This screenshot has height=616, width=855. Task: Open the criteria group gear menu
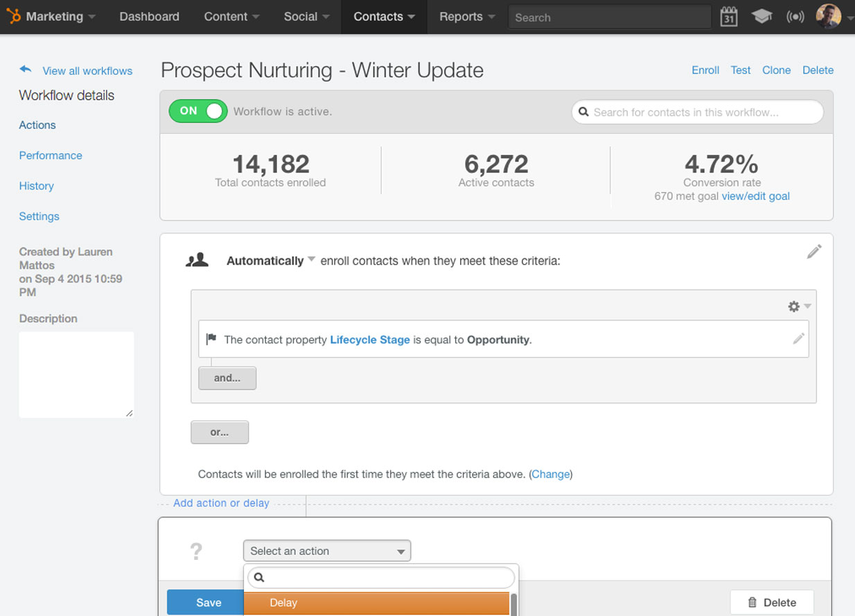tap(799, 306)
